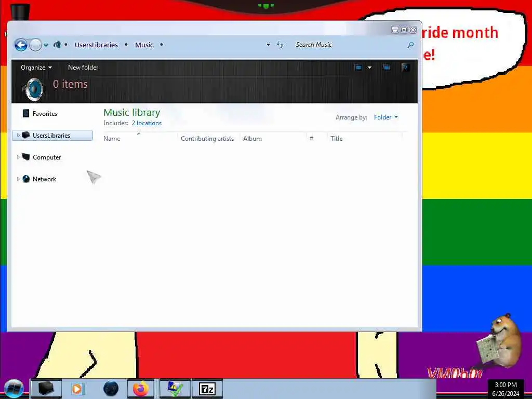The height and width of the screenshot is (399, 532).
Task: Sort by the # column header
Action: [x=317, y=138]
